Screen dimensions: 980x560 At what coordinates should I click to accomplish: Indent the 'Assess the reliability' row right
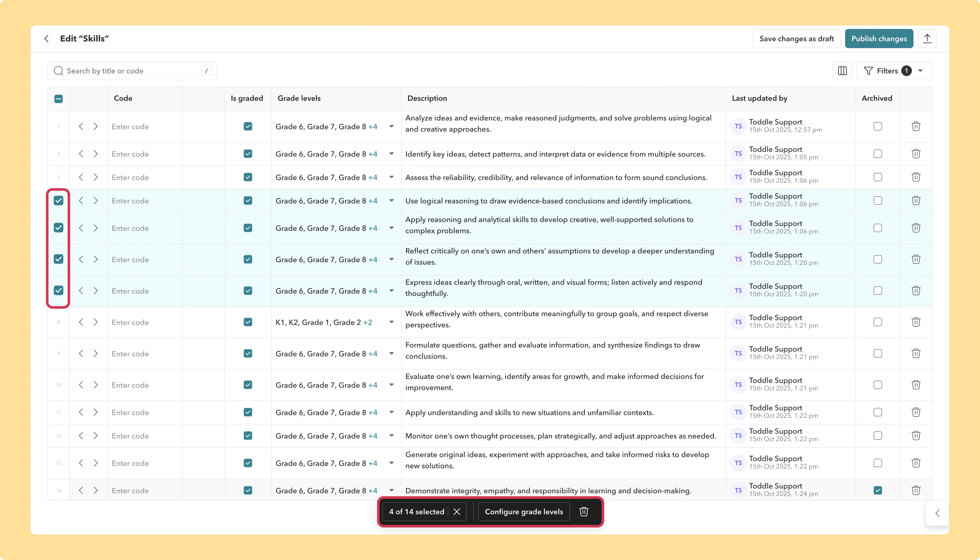point(96,177)
